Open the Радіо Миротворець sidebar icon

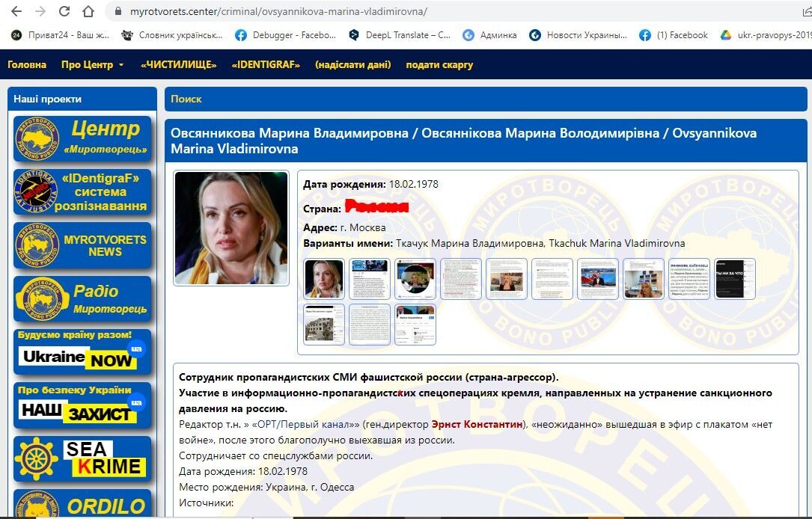click(82, 298)
